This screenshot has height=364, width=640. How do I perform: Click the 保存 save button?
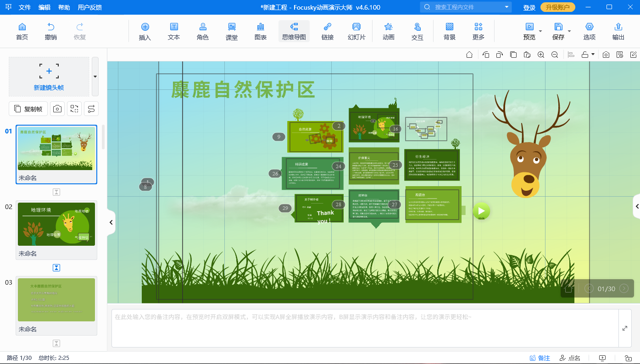[x=558, y=31]
